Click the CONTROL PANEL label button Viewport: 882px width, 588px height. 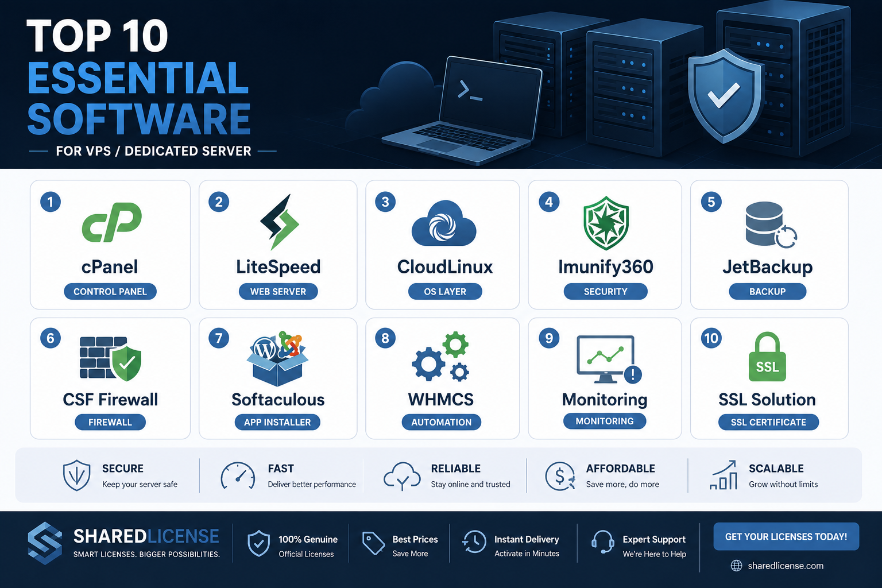(110, 292)
